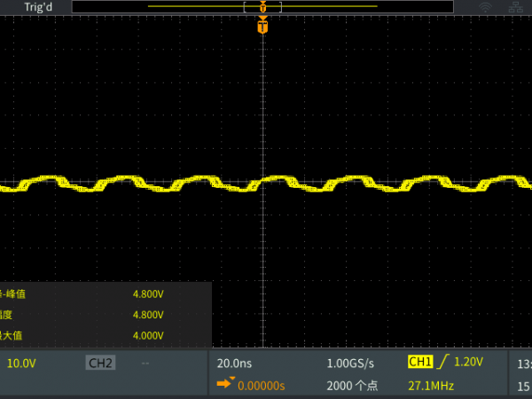The image size is (532, 399).
Task: Select the 最大值 4.000V measurement row
Action: point(105,335)
